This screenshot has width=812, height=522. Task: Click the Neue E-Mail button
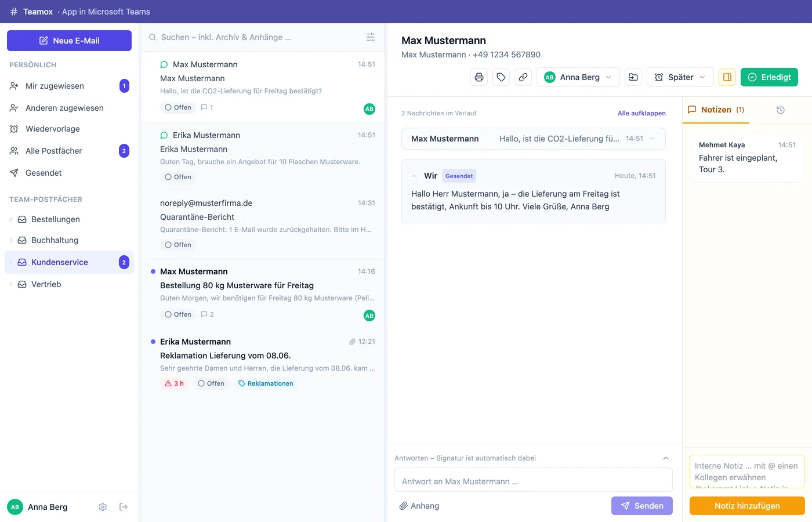pyautogui.click(x=69, y=41)
